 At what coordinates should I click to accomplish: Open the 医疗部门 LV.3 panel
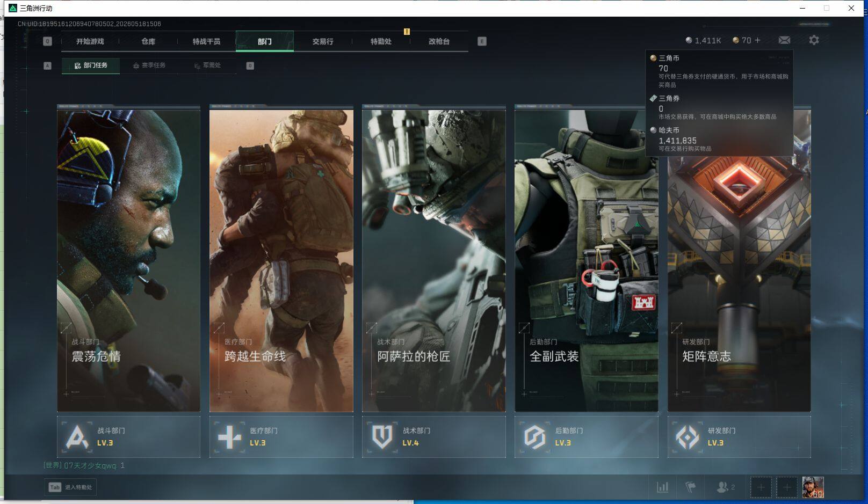point(281,437)
